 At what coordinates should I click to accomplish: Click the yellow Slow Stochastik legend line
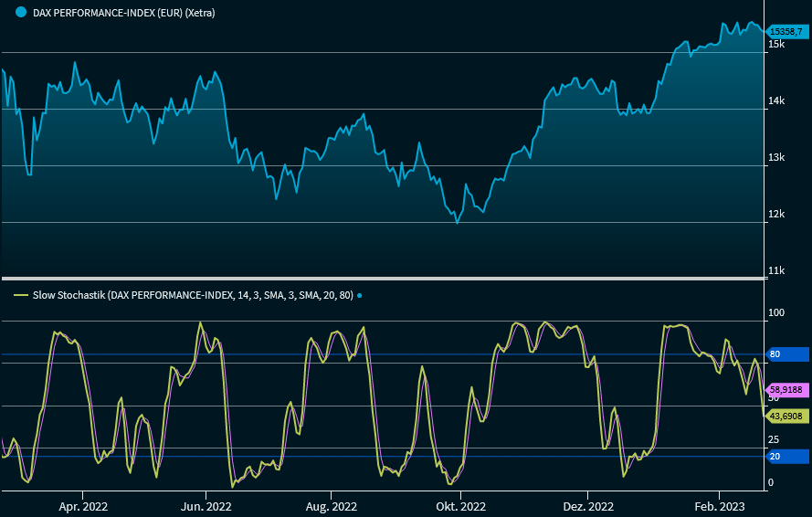(x=21, y=295)
